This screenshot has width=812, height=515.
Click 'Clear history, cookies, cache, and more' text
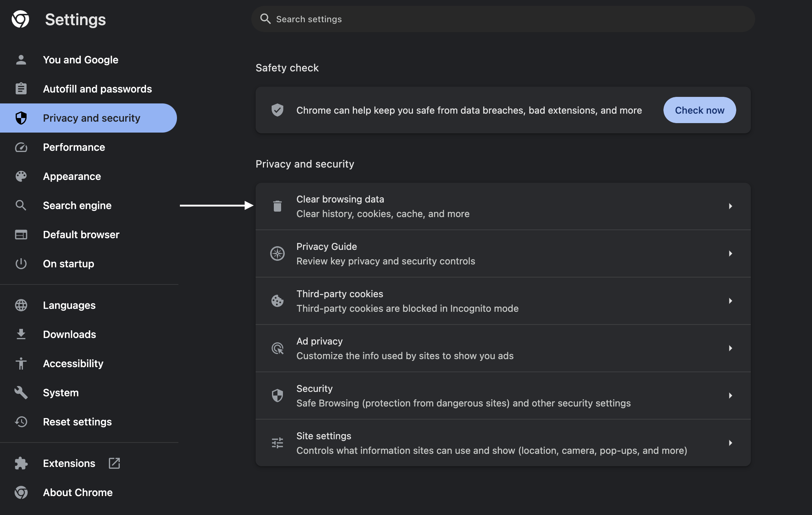[x=383, y=214]
